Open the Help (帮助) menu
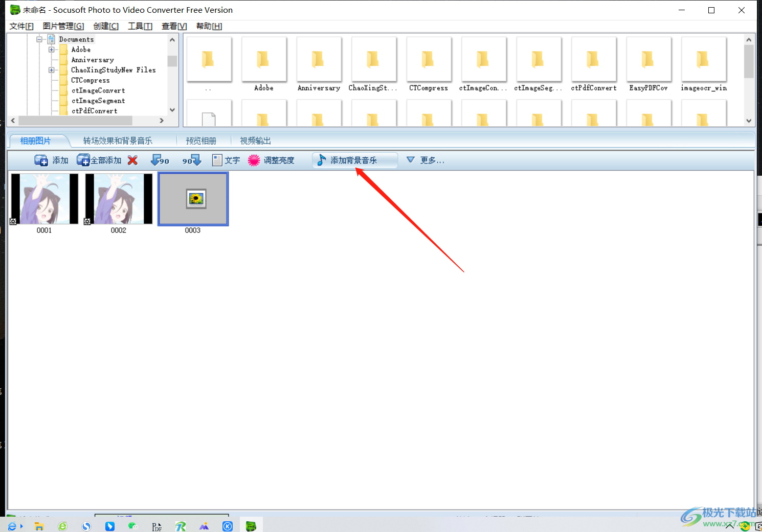Screen dimensions: 762x532 209,26
